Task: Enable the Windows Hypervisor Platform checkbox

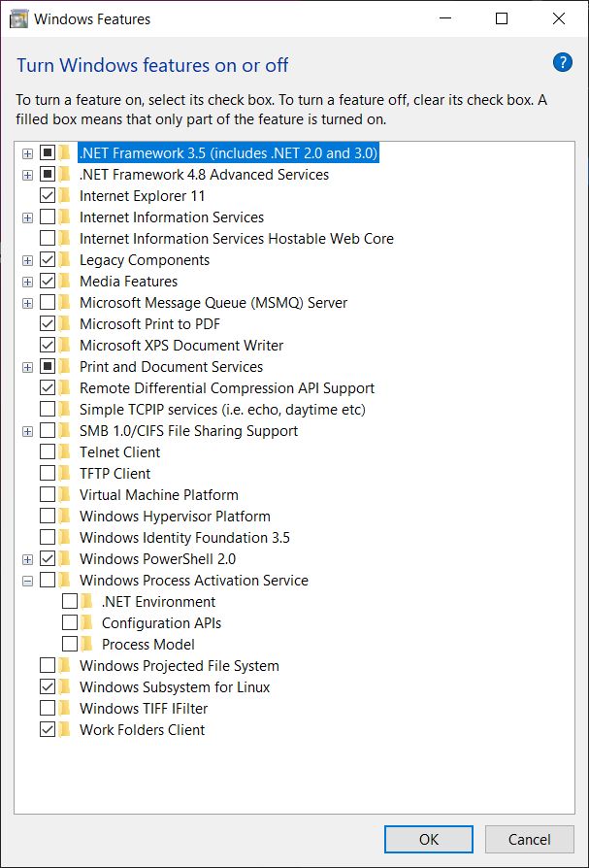Action: click(x=48, y=517)
